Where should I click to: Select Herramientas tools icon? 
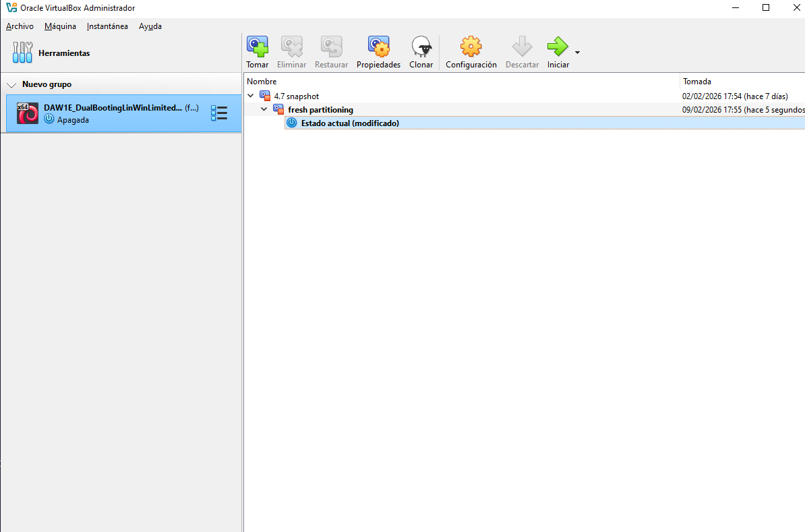pyautogui.click(x=23, y=53)
